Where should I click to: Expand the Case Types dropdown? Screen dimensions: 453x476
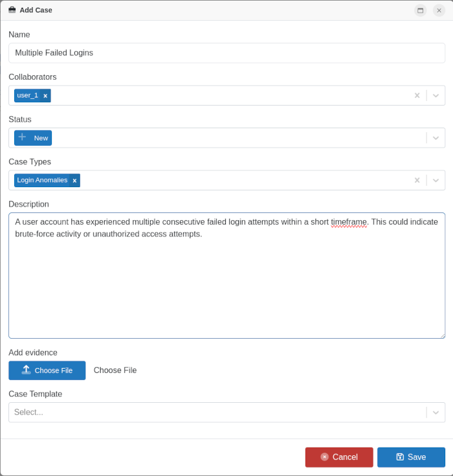click(x=436, y=180)
